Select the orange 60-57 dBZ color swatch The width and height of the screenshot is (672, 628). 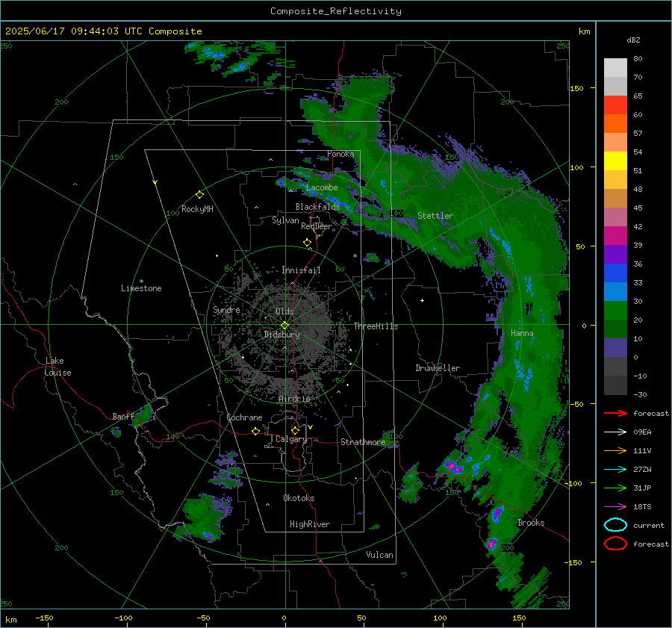[x=615, y=124]
